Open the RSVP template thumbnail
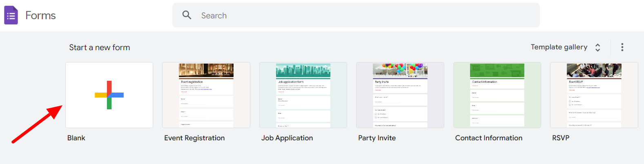The image size is (644, 164). pyautogui.click(x=594, y=95)
